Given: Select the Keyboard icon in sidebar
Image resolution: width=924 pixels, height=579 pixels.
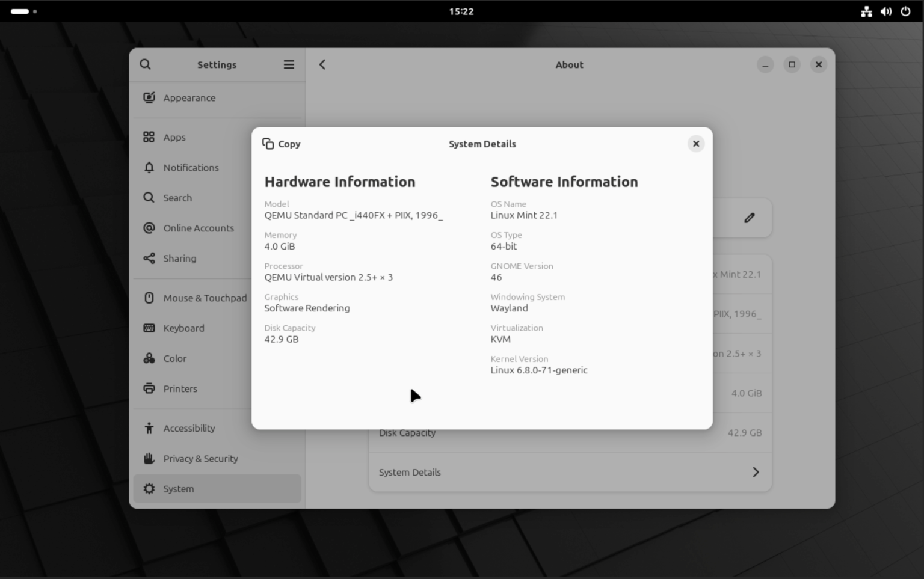Looking at the screenshot, I should (x=149, y=328).
